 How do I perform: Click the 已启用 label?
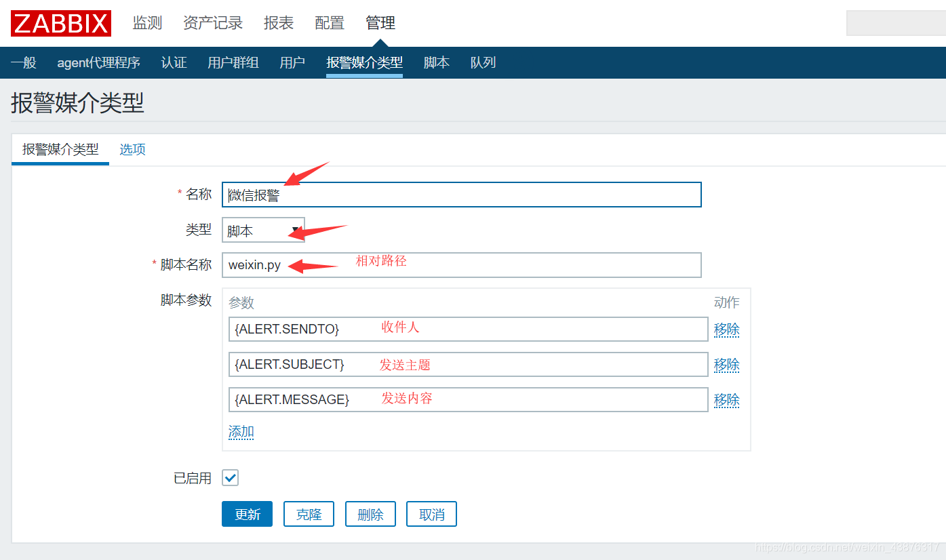(x=193, y=478)
